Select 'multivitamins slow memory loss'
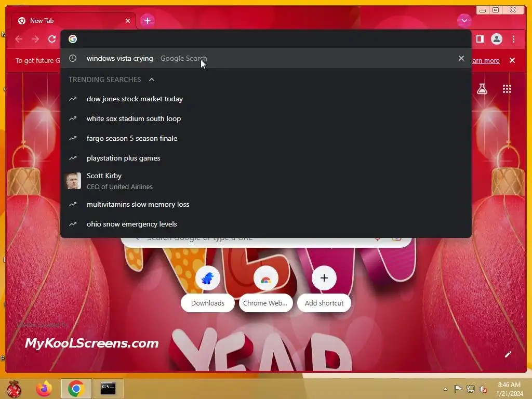The width and height of the screenshot is (532, 399). tap(265, 204)
